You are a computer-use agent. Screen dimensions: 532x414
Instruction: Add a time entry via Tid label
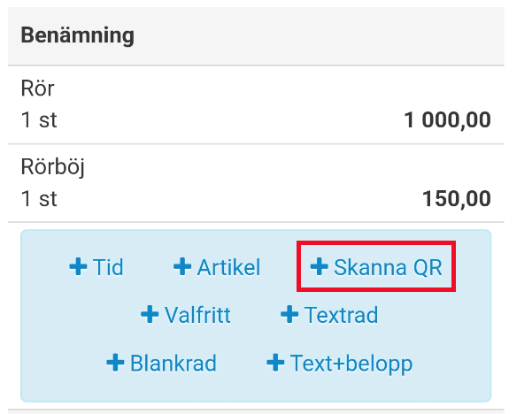[x=108, y=267]
